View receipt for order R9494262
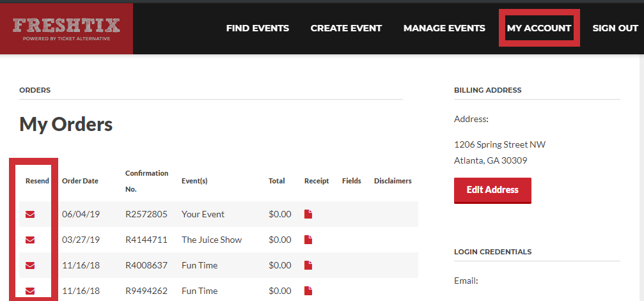 point(308,291)
